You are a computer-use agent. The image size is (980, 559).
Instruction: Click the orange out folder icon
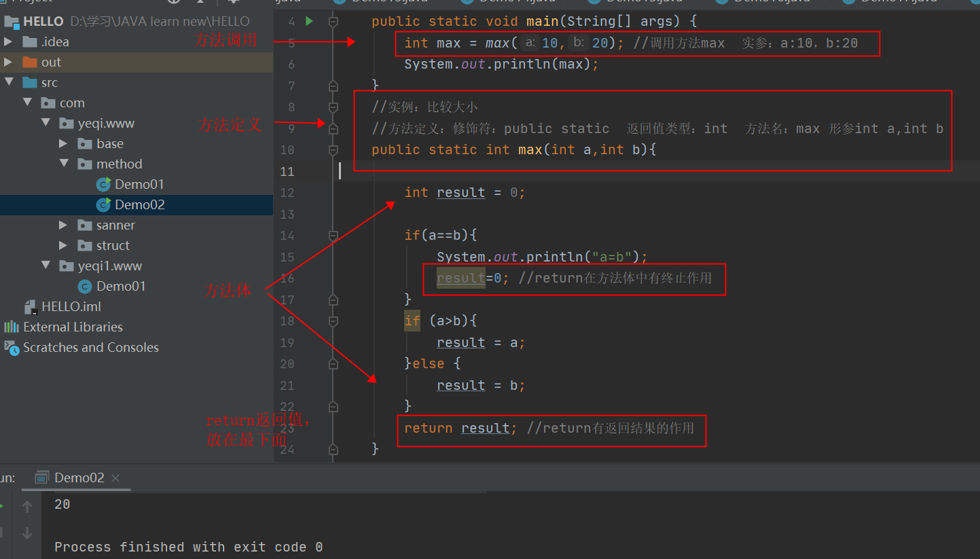point(29,62)
